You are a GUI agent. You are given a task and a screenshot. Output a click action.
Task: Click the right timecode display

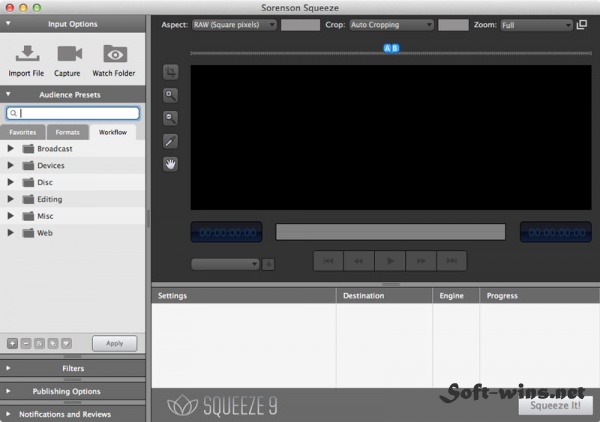556,232
